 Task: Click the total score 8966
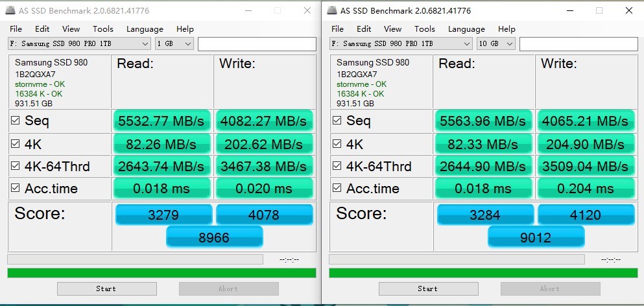coord(215,237)
